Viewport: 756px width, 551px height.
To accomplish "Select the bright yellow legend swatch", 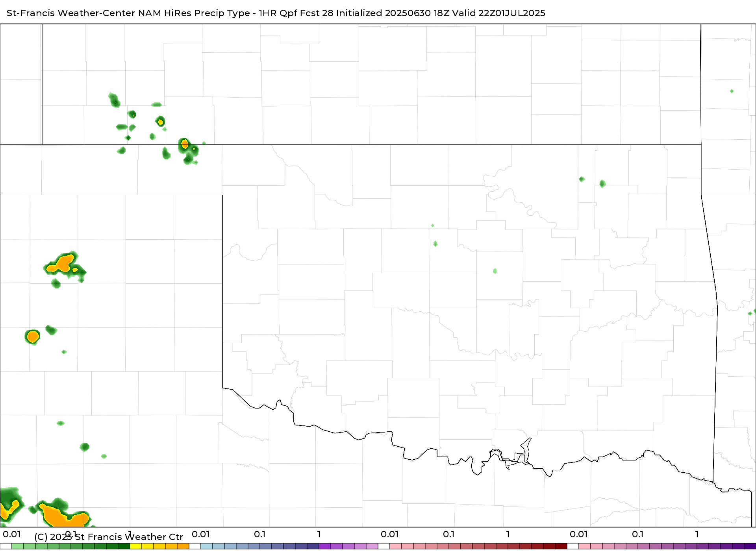I will (136, 546).
